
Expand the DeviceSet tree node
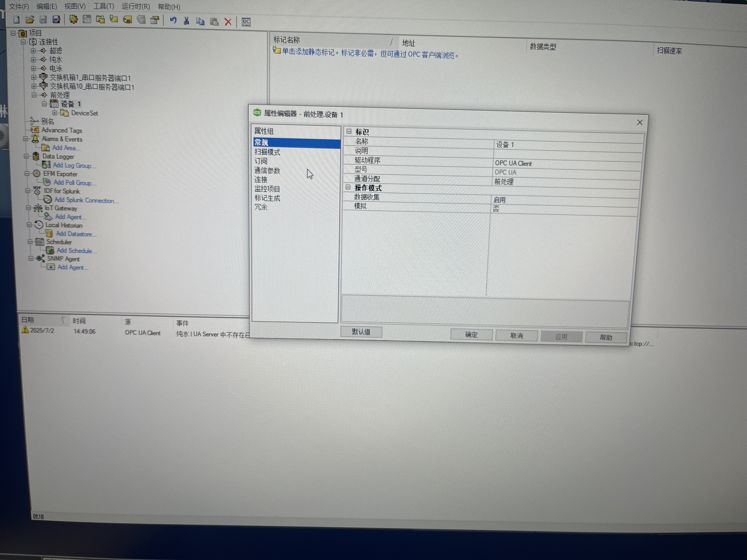click(x=55, y=113)
